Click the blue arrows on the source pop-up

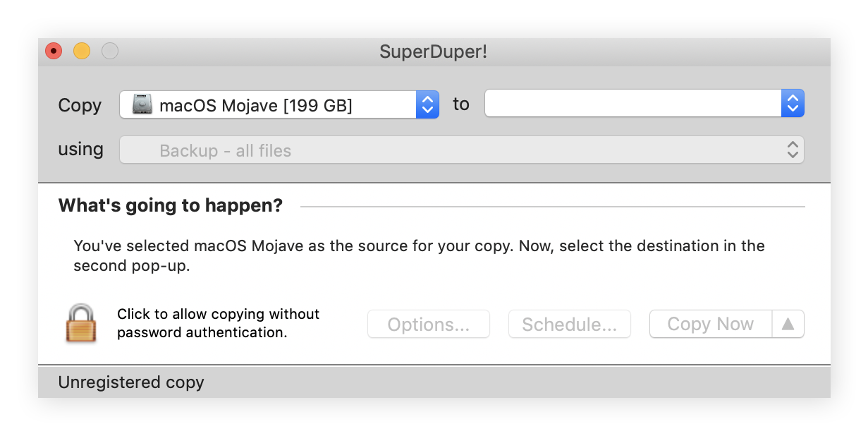pyautogui.click(x=427, y=105)
